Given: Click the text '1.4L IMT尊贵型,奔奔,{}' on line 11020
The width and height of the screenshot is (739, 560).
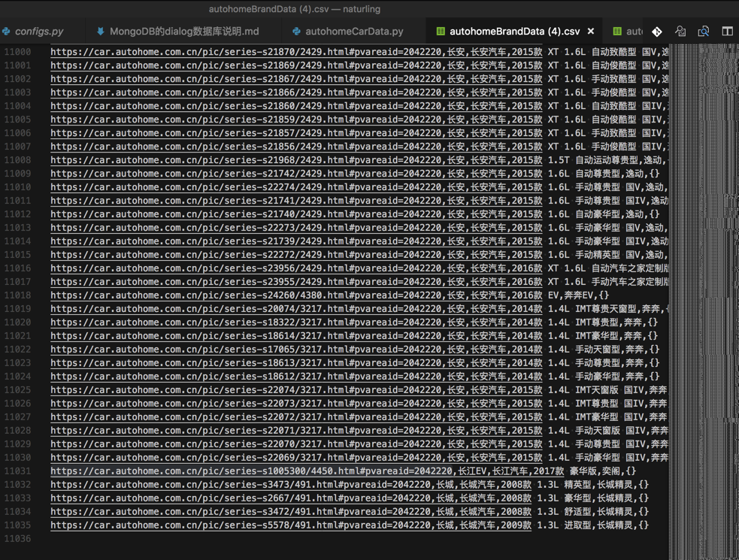Looking at the screenshot, I should pos(602,322).
